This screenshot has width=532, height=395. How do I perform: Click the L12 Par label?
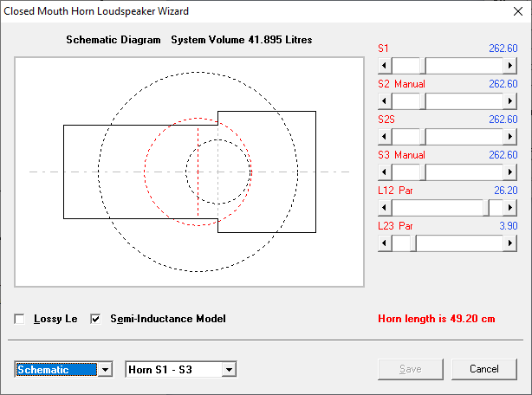[x=395, y=191]
